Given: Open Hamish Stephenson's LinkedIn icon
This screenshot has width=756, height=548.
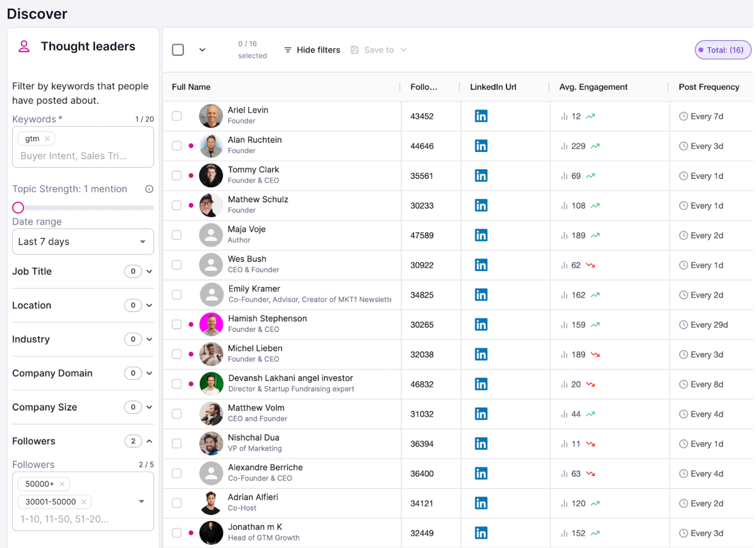Looking at the screenshot, I should point(481,324).
